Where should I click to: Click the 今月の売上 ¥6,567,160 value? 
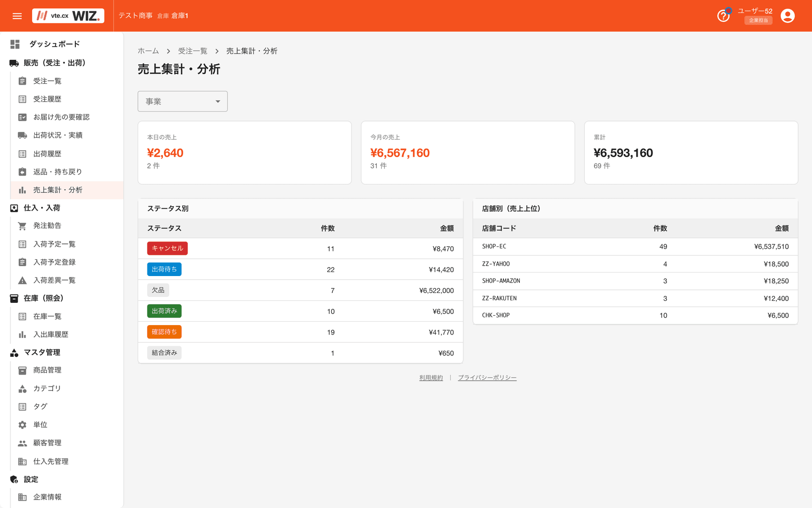(400, 153)
